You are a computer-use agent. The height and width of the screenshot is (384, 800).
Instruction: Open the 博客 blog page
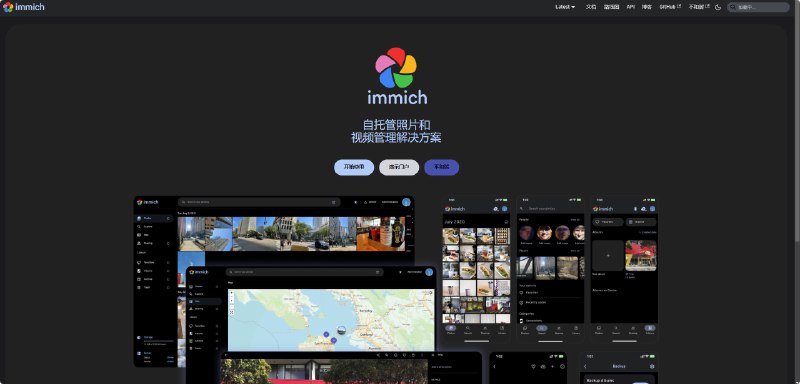tap(647, 7)
